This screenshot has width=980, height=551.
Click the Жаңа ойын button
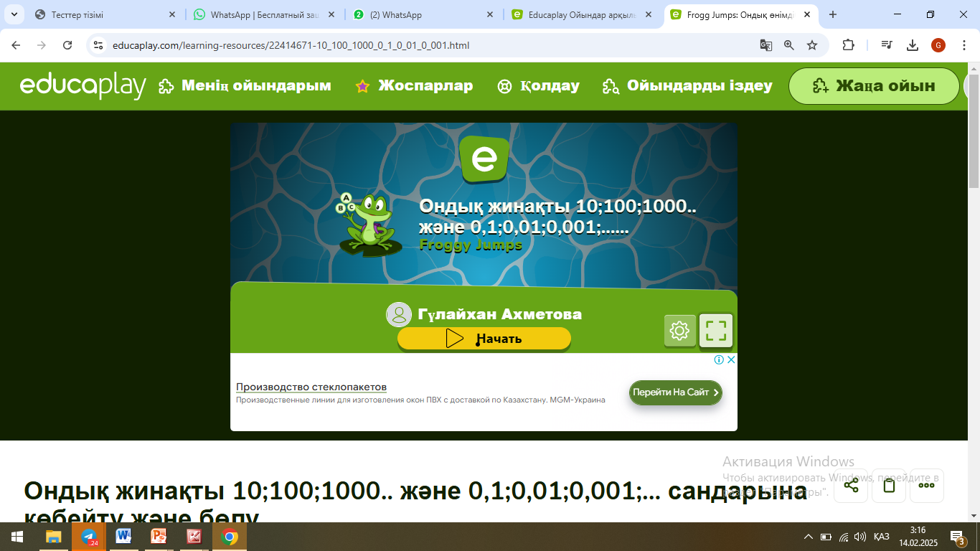tap(874, 86)
